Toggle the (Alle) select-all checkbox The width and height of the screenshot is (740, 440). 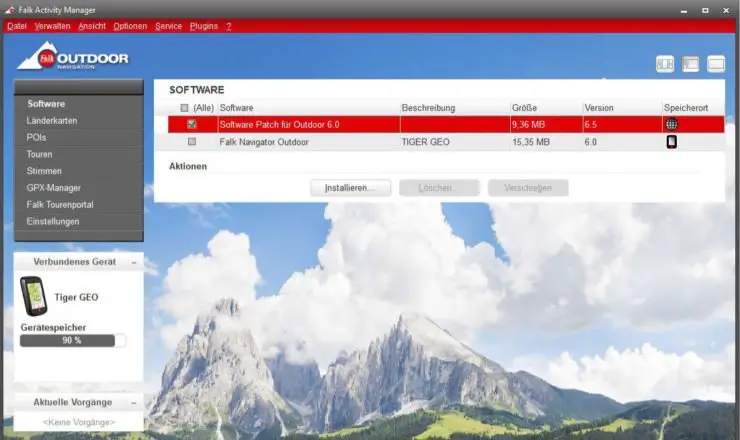click(x=185, y=108)
